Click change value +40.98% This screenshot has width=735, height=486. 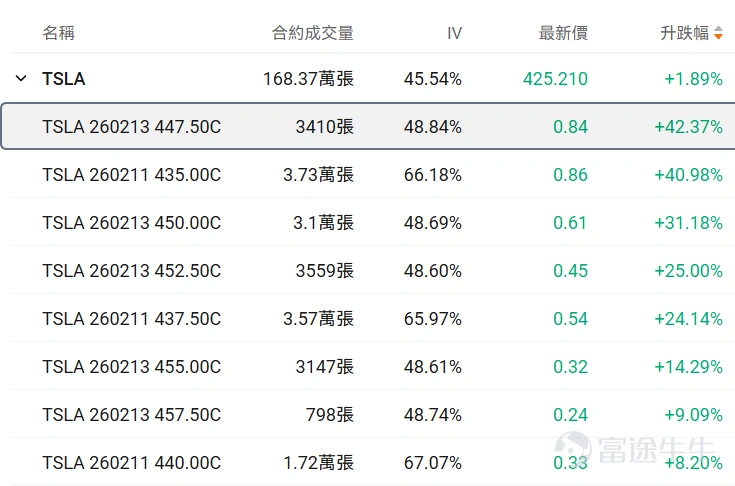coord(689,175)
